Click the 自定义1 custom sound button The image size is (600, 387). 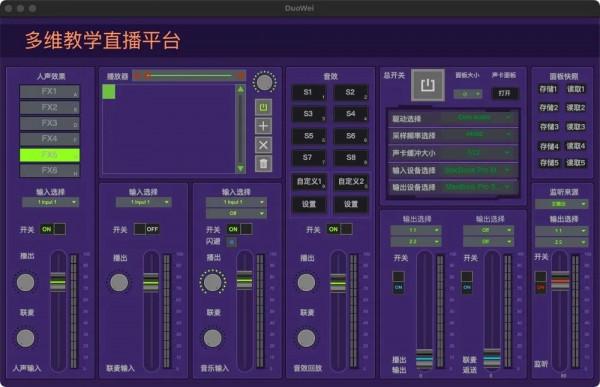click(x=309, y=181)
